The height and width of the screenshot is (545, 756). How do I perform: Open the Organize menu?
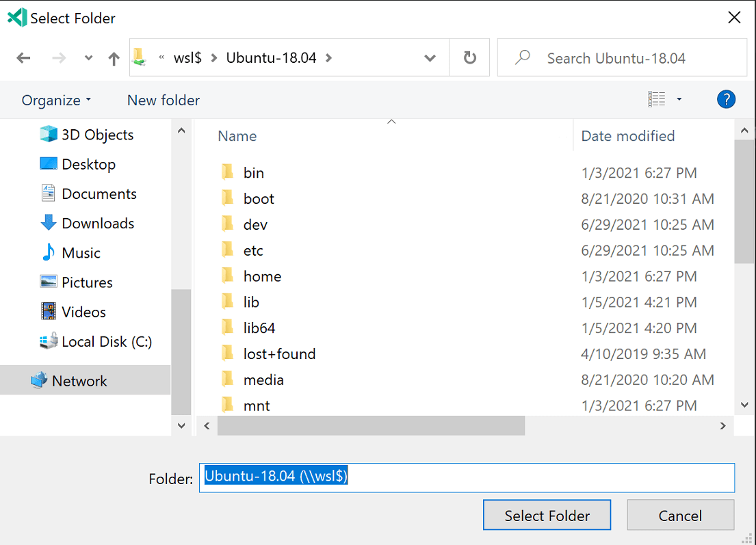56,101
